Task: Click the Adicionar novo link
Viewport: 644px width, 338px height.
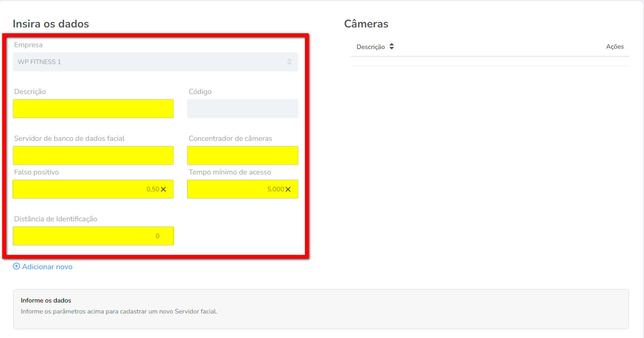Action: click(x=47, y=267)
